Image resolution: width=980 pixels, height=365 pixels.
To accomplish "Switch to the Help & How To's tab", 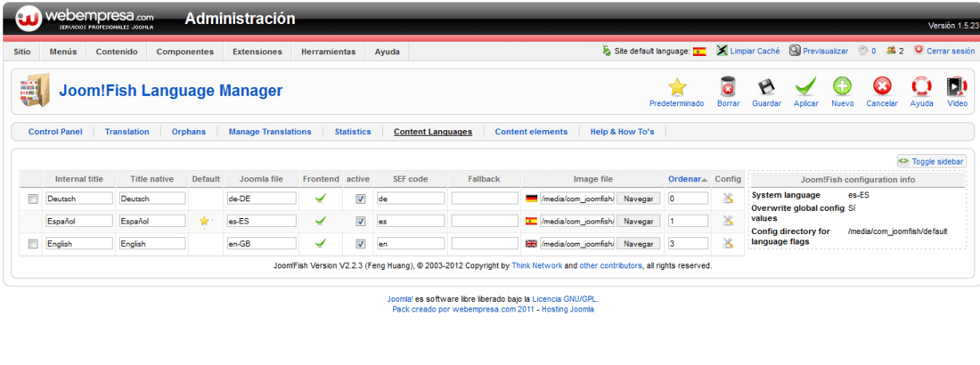I will pos(623,132).
